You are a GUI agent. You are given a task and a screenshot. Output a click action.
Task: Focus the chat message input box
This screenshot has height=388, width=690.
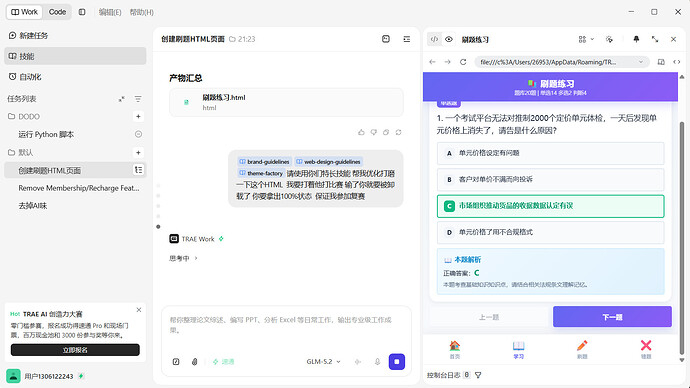point(286,326)
